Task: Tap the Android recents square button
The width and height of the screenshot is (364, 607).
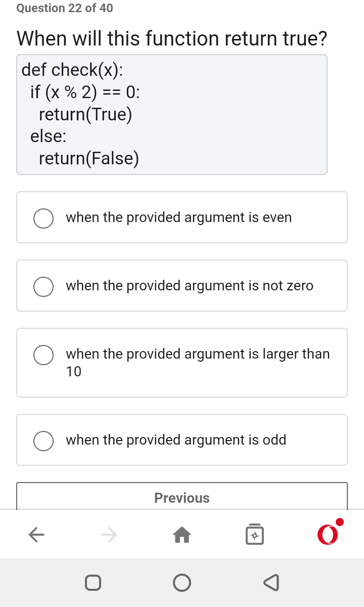Action: [94, 582]
